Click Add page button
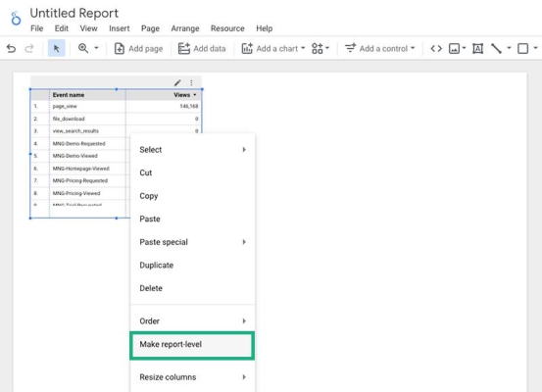Image resolution: width=542 pixels, height=392 pixels. pos(138,48)
